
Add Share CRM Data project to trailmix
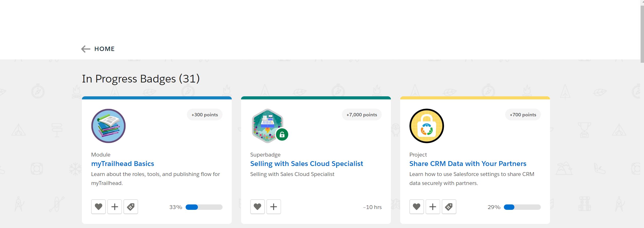[433, 207]
